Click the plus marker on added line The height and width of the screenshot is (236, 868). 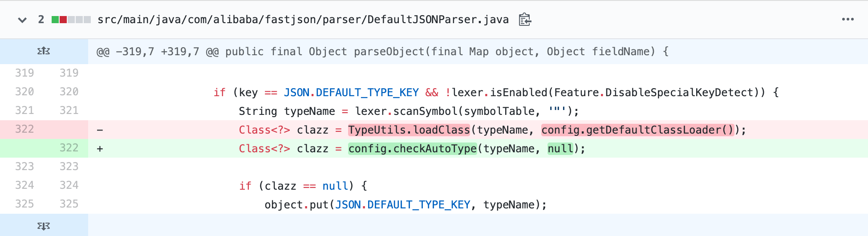coord(100,149)
